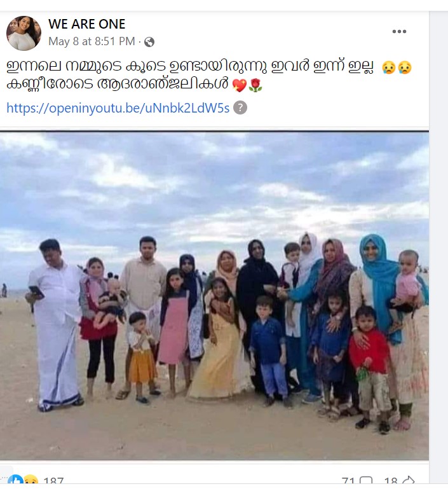The width and height of the screenshot is (448, 491).
Task: Open the 187 reactions count
Action: (53, 480)
